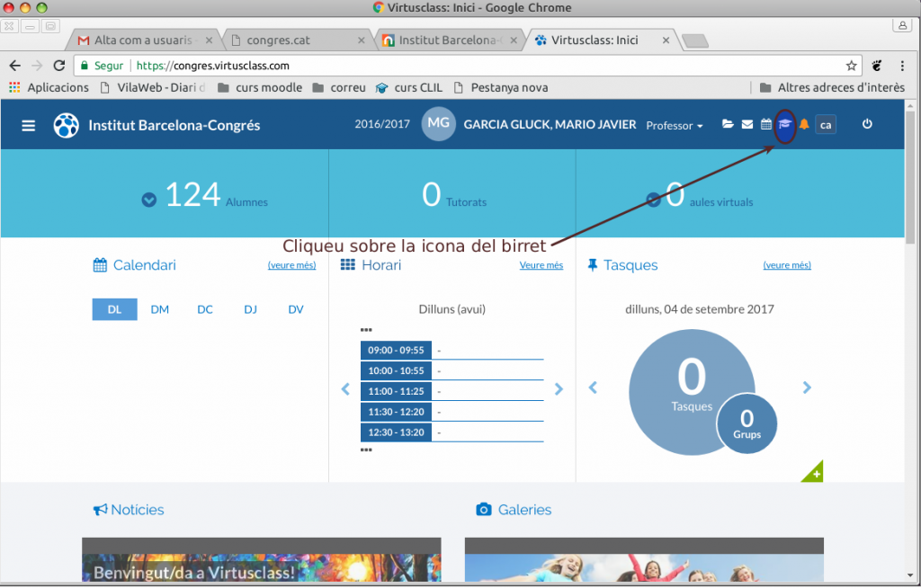Viewport: 921px width, 588px height.
Task: Open the Galeries photo thumbnail
Action: coord(644,560)
